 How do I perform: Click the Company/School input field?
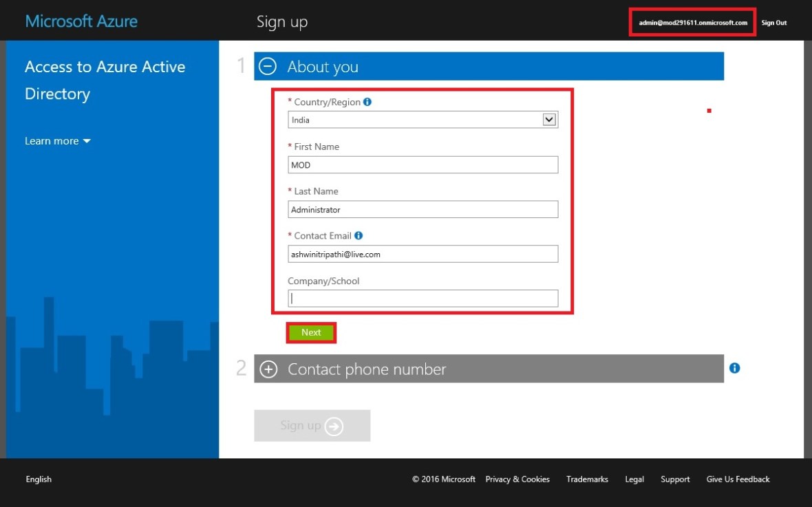[423, 299]
